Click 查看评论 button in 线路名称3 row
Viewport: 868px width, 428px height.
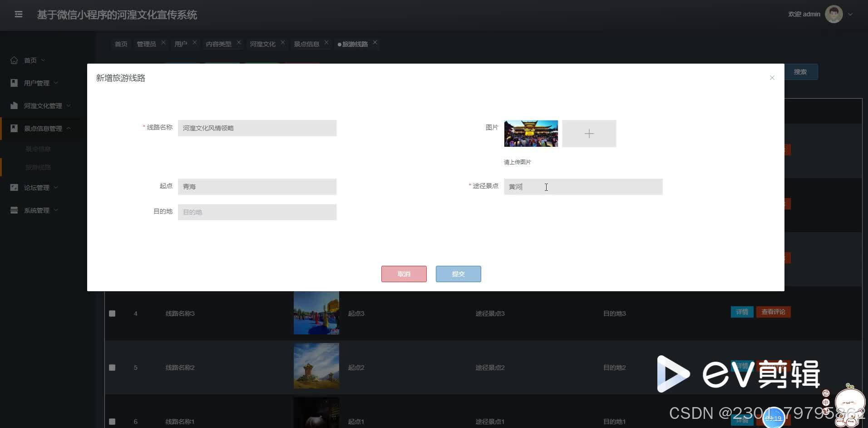773,312
